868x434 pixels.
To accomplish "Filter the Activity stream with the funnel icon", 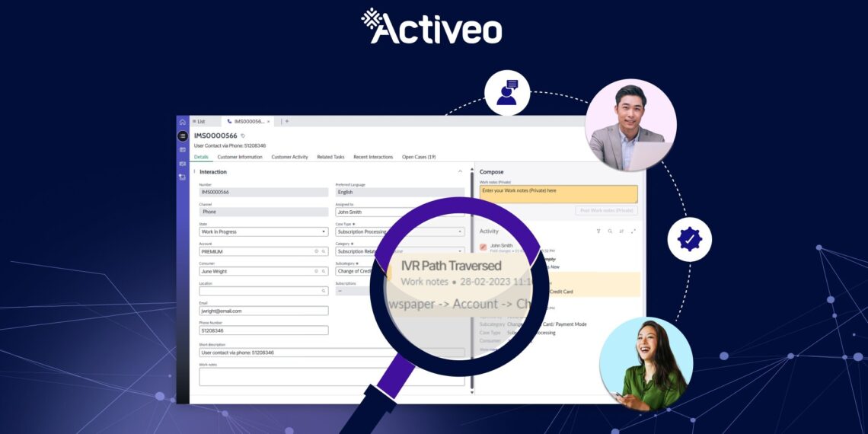I will coord(598,231).
